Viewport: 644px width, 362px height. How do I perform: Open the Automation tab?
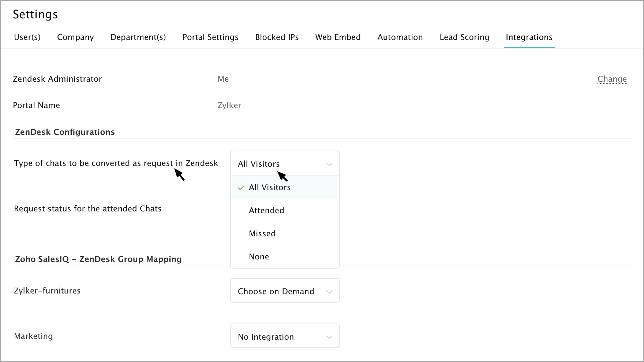click(x=400, y=37)
